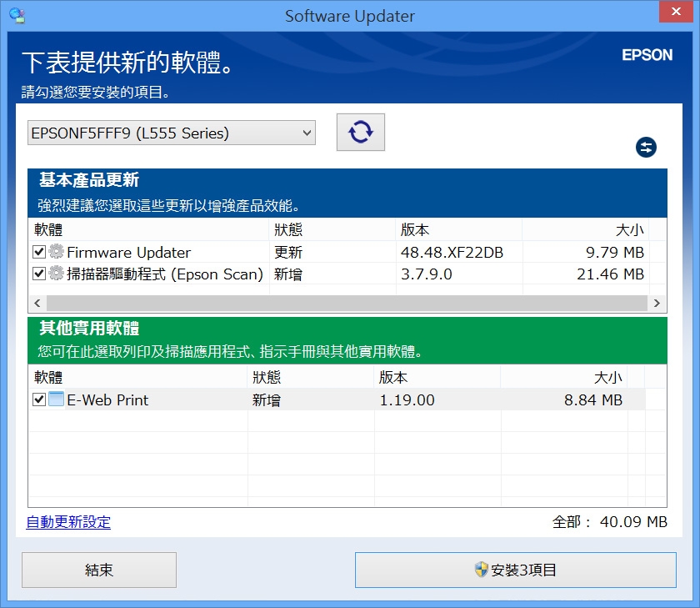Click the Software Updater app icon in title bar
Image resolution: width=700 pixels, height=608 pixels.
[17, 16]
